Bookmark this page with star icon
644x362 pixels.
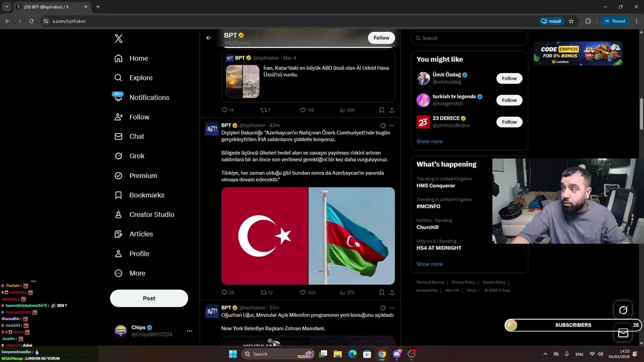pos(571,21)
